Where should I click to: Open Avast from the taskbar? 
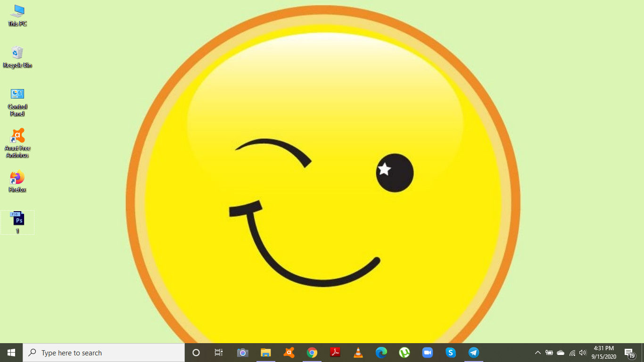click(289, 353)
